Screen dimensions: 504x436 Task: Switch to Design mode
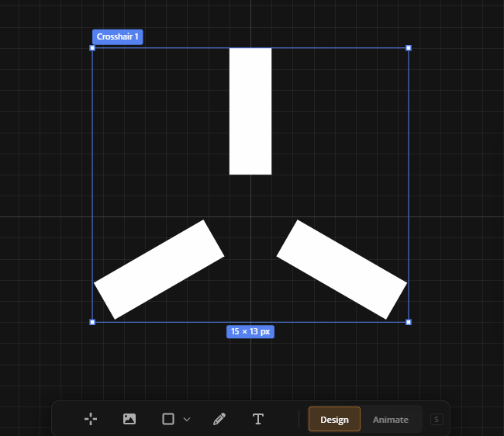pos(334,420)
